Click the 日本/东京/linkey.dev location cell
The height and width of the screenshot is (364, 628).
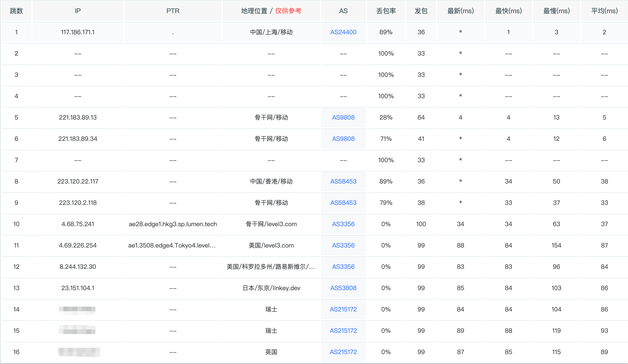[271, 288]
